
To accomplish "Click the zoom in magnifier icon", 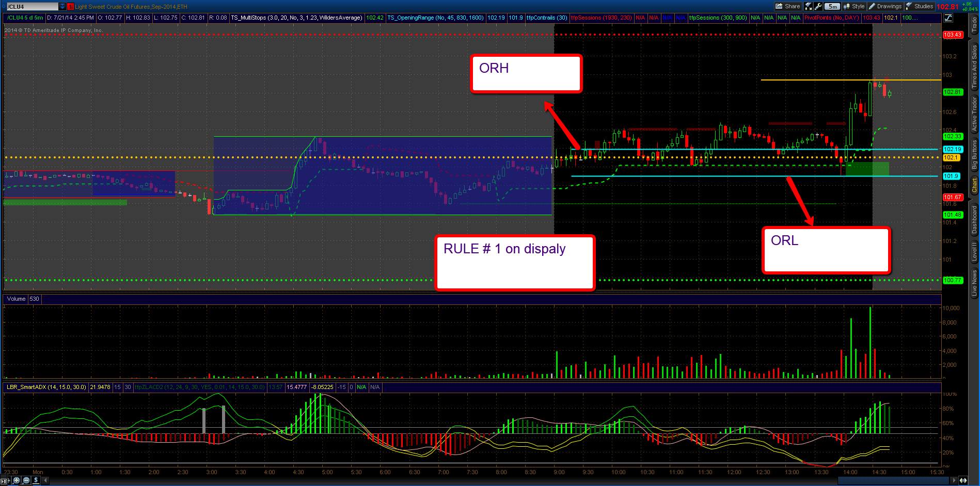I will [x=17, y=480].
